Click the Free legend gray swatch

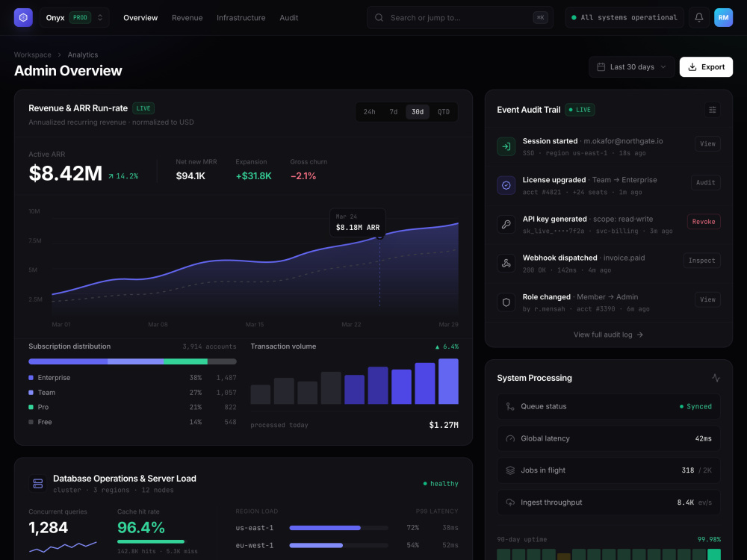point(31,422)
